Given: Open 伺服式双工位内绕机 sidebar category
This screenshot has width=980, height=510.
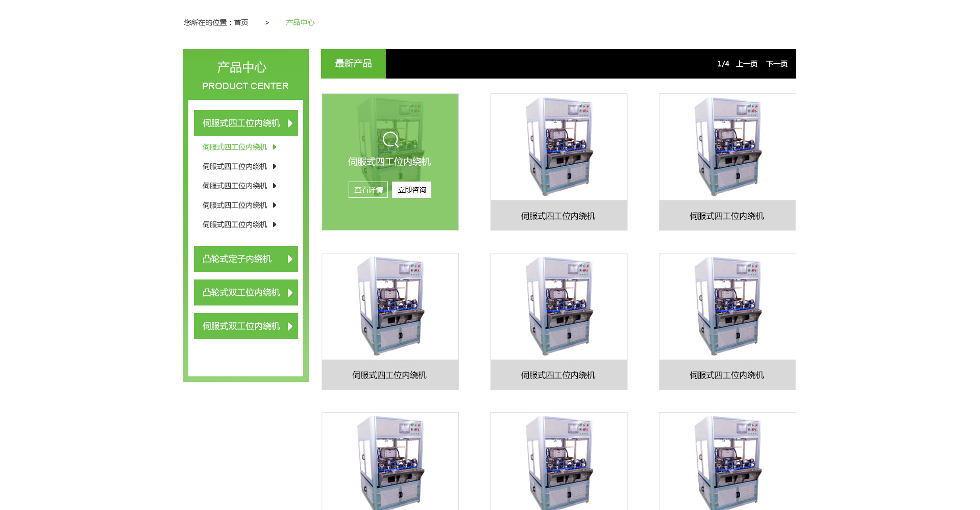Looking at the screenshot, I should pos(241,326).
